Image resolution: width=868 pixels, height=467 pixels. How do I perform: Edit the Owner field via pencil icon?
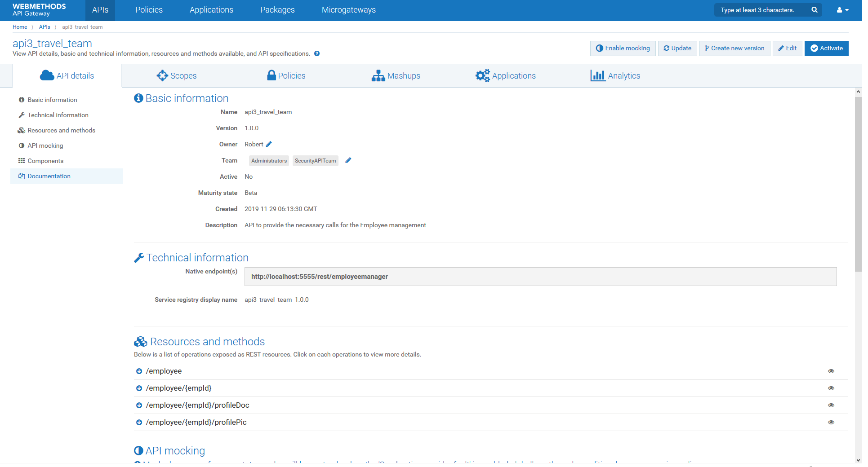click(269, 144)
